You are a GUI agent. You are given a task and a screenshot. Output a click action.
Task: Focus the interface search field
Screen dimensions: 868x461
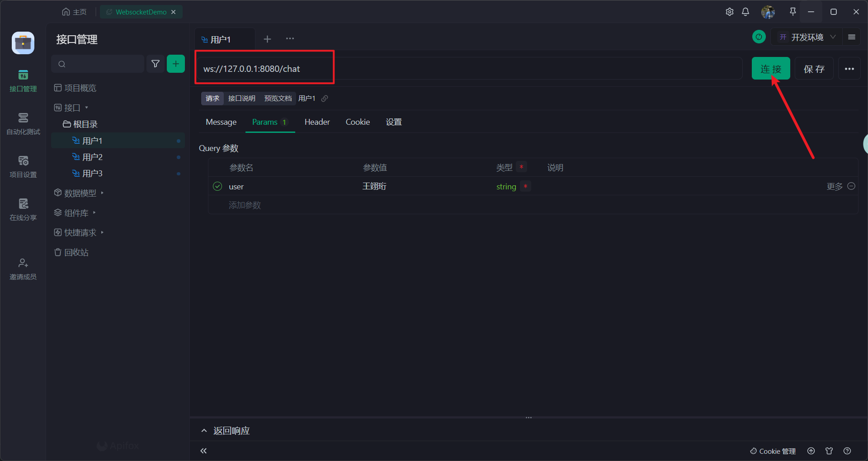(98, 64)
